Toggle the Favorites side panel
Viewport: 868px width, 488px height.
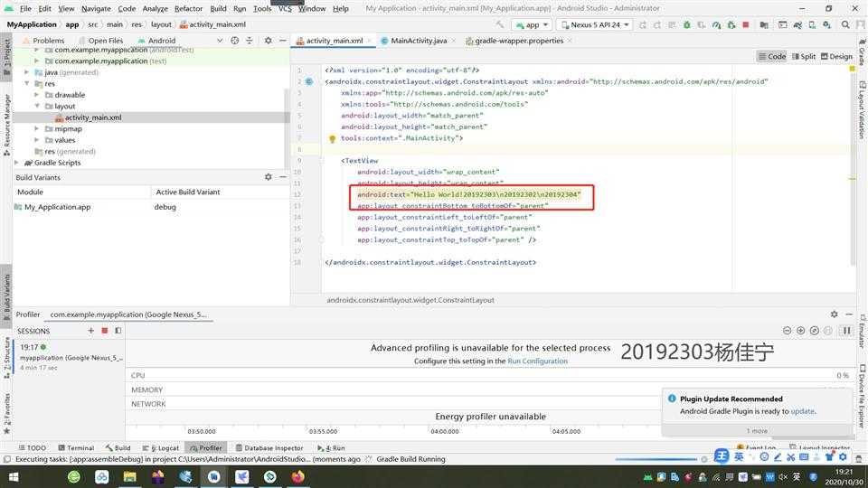[6, 414]
